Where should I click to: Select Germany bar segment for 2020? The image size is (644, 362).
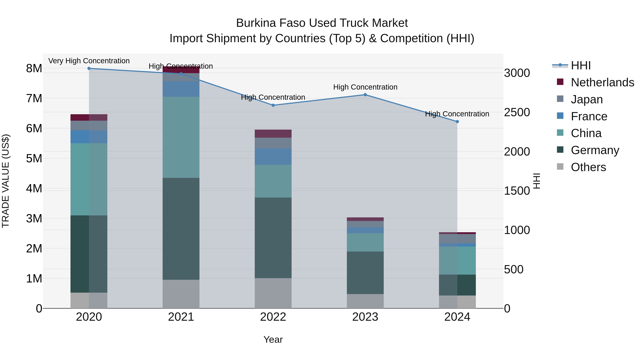click(x=89, y=254)
